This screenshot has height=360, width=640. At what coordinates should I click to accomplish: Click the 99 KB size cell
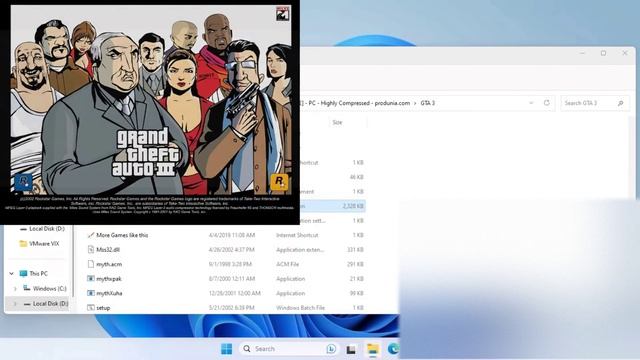[x=356, y=293]
